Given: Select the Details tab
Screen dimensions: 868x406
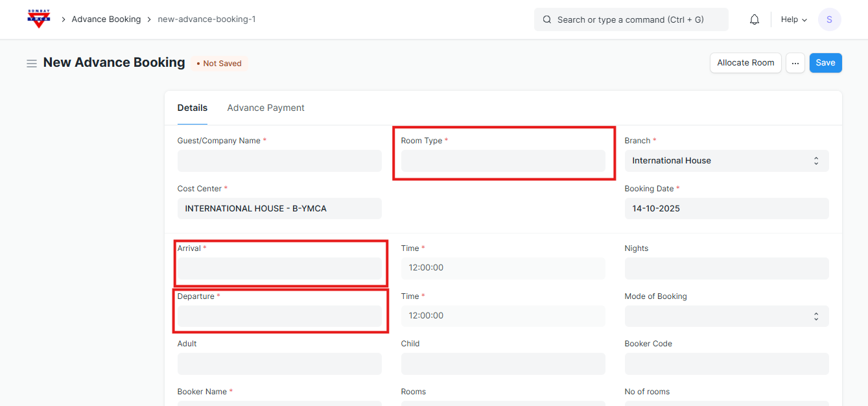Looking at the screenshot, I should point(193,108).
